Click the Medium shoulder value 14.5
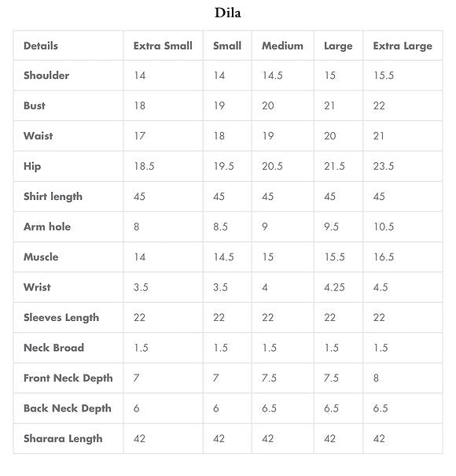 273,76
